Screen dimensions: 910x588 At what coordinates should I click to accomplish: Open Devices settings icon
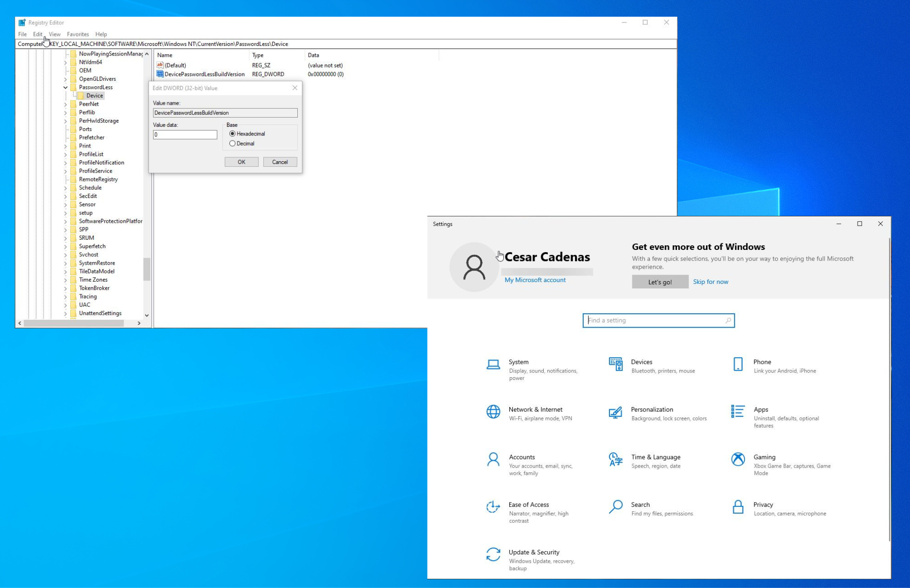[615, 364]
